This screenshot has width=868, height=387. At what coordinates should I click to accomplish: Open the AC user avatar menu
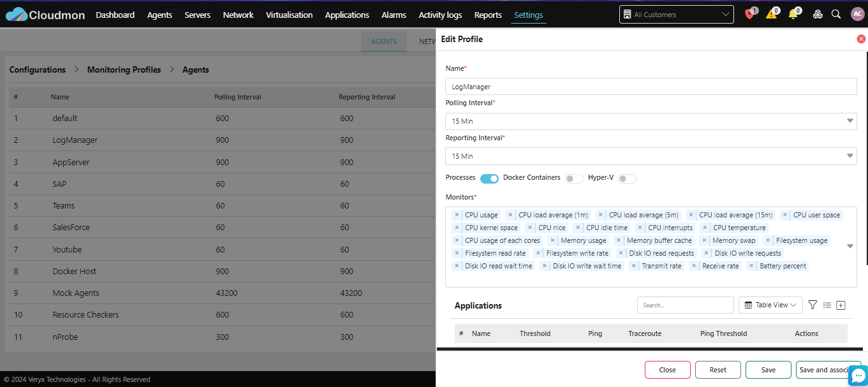point(858,14)
